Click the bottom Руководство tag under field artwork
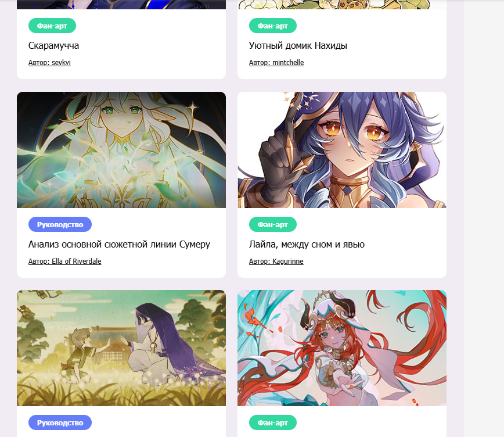 point(60,423)
